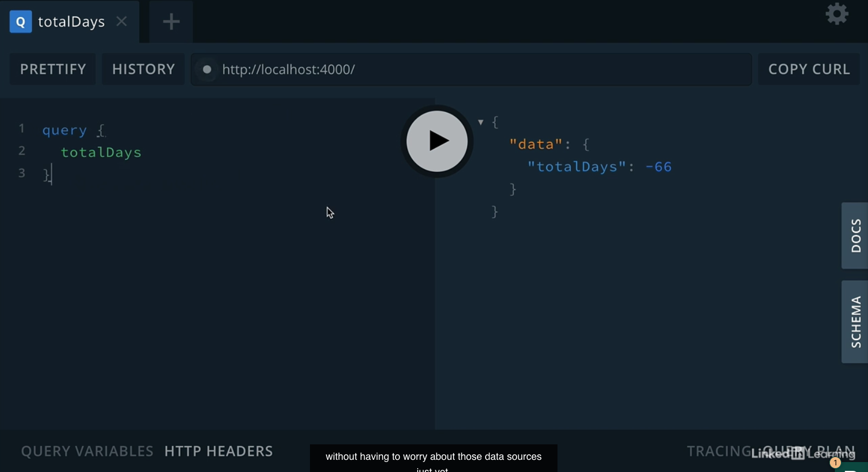This screenshot has height=472, width=868.
Task: Collapse the JSON response triangle
Action: pyautogui.click(x=481, y=122)
